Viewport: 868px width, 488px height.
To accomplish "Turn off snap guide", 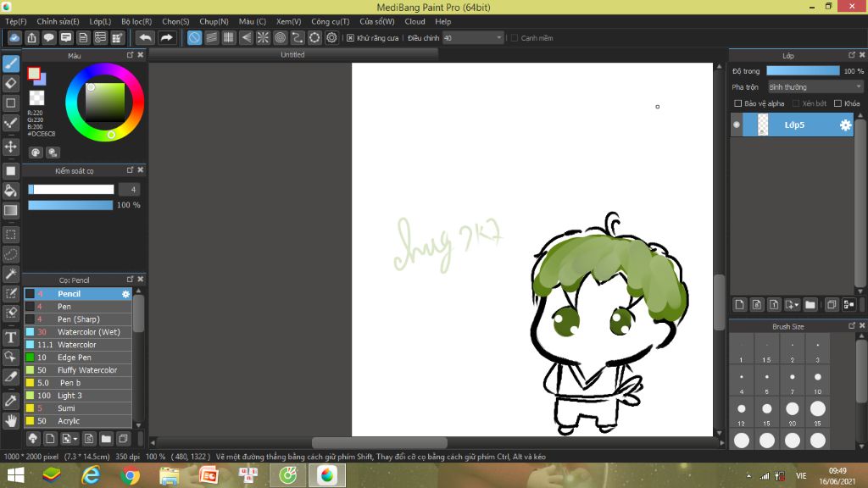I will click(194, 37).
